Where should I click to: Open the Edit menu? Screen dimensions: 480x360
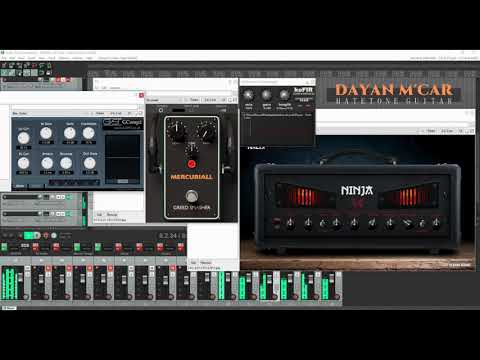click(12, 58)
